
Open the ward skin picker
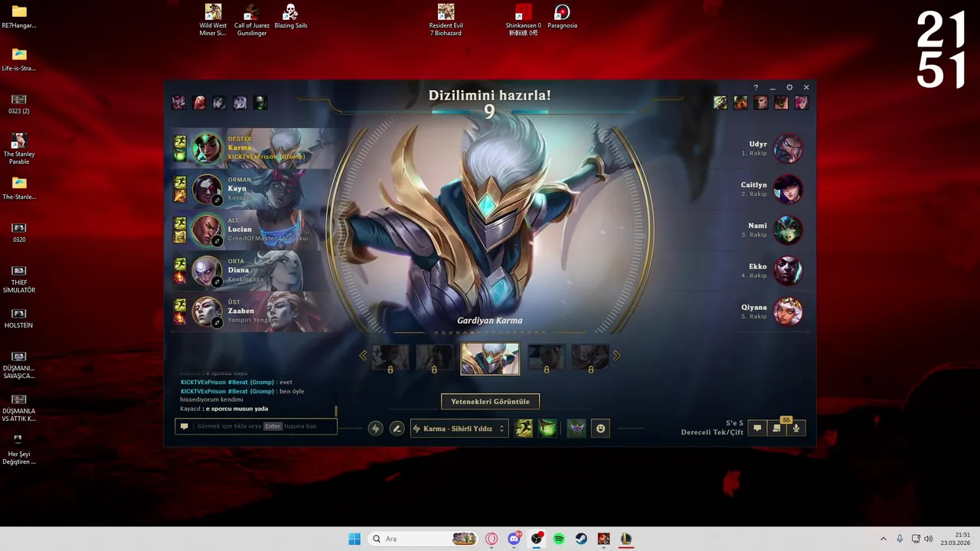(x=577, y=429)
